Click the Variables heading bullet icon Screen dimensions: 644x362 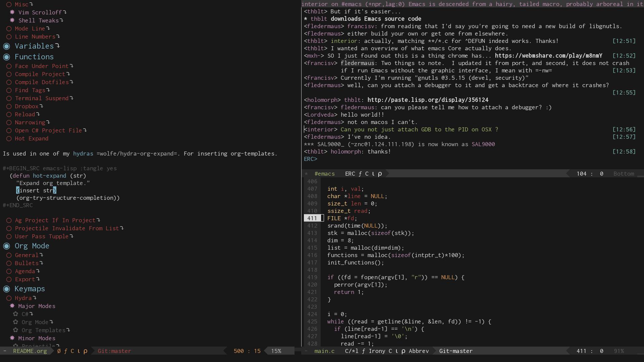tap(6, 46)
